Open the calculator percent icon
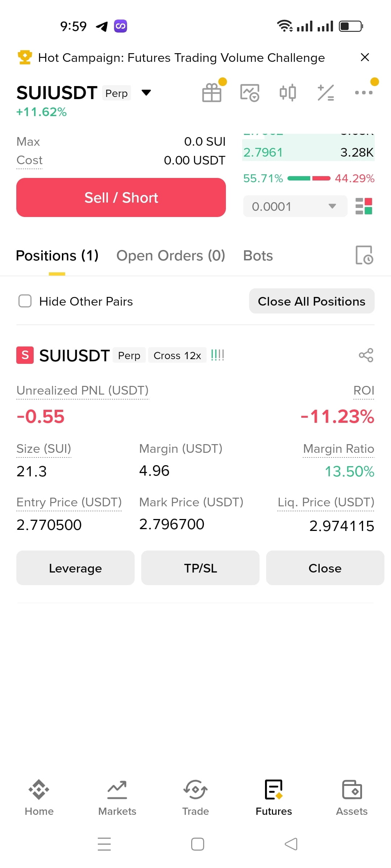391x868 pixels. (x=325, y=93)
